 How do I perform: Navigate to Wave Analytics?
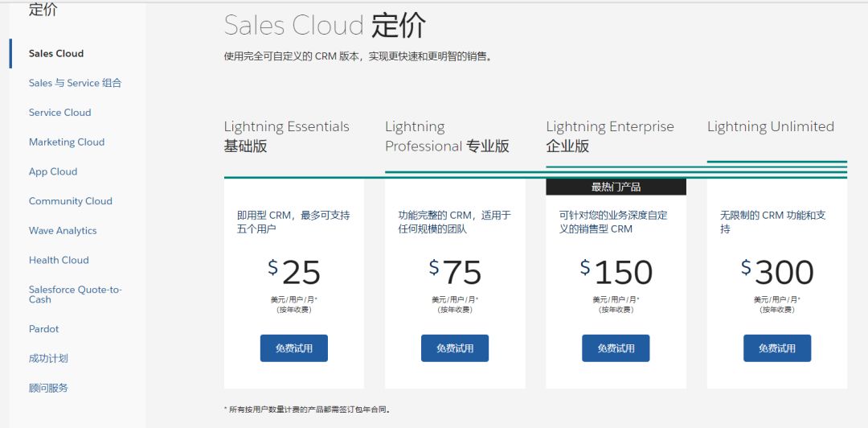click(x=63, y=231)
